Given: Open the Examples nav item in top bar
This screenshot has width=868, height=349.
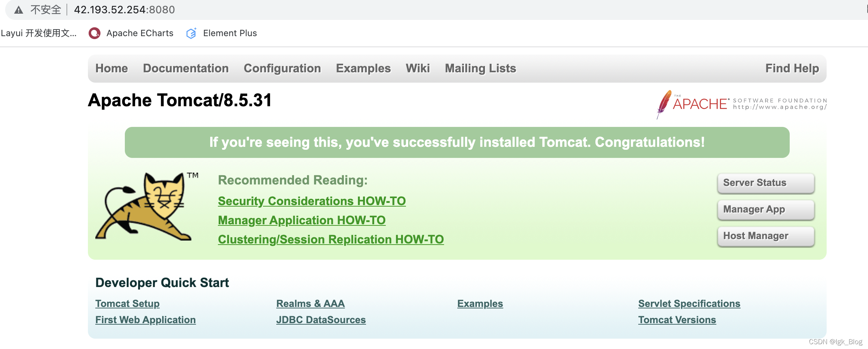Looking at the screenshot, I should pos(363,68).
